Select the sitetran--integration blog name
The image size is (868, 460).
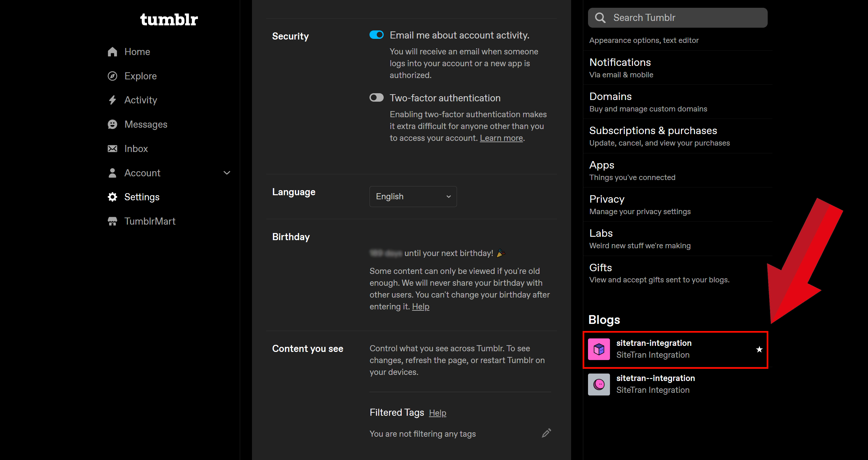(x=656, y=378)
